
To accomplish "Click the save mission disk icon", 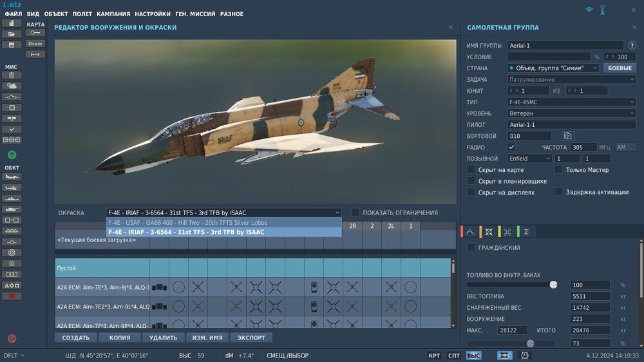I will 12,45.
